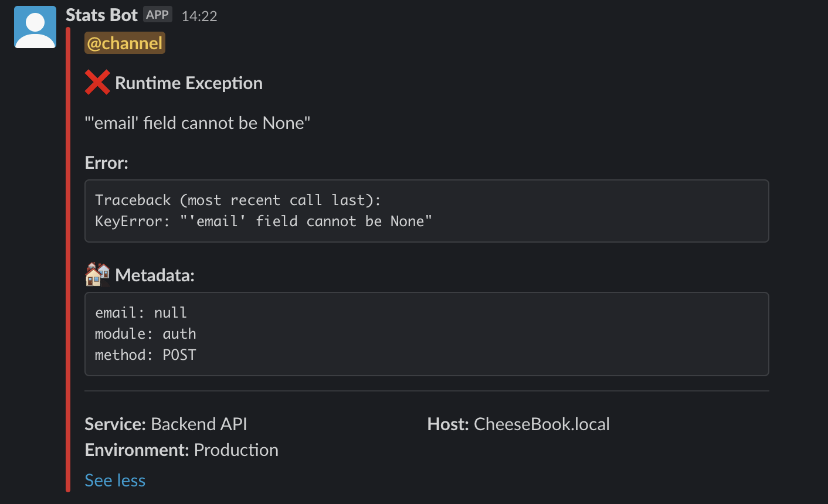Click the method: POST metadata line
Viewport: 828px width, 504px height.
click(145, 355)
